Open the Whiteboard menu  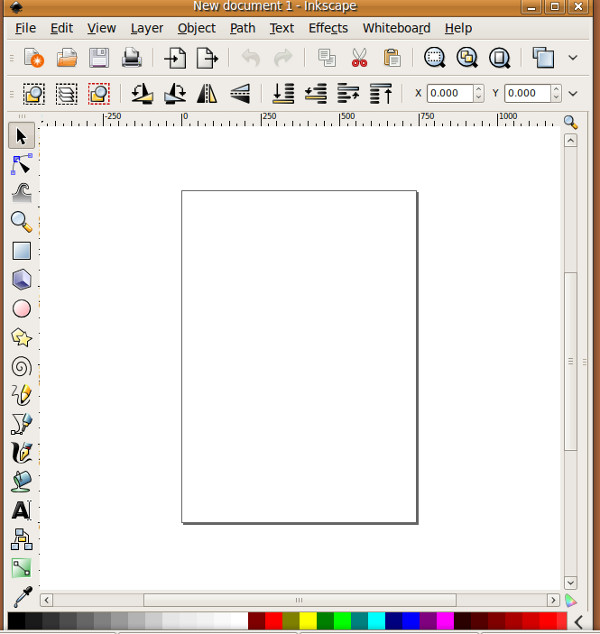pos(397,28)
